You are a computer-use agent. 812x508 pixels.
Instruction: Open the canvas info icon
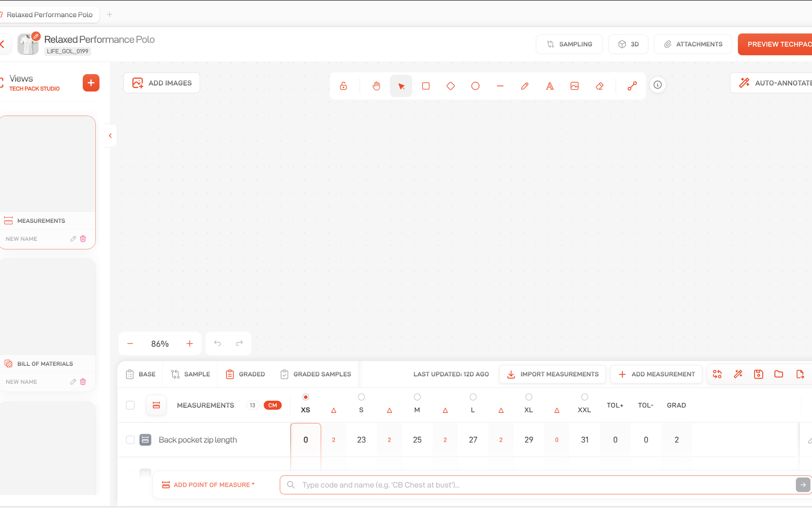point(658,85)
